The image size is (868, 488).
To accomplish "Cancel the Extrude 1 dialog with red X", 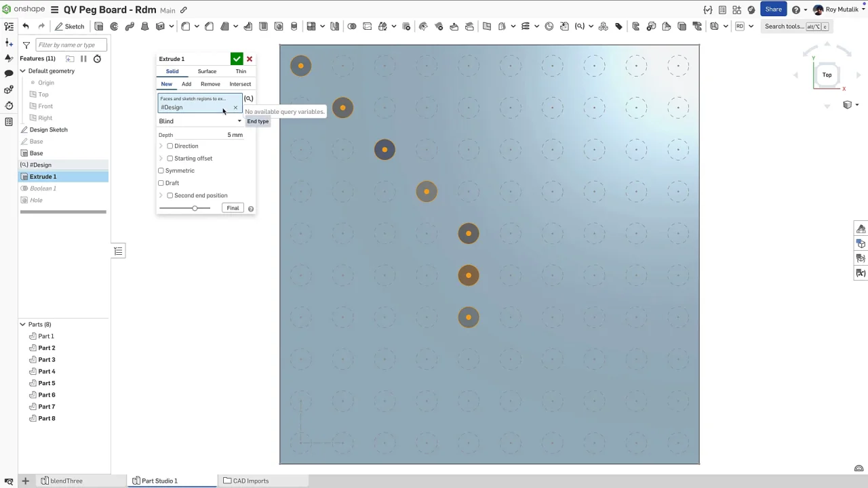I will pos(250,59).
